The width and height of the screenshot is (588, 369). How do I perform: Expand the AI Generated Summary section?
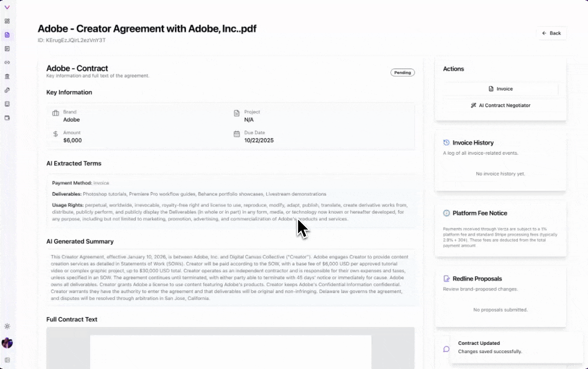point(80,241)
